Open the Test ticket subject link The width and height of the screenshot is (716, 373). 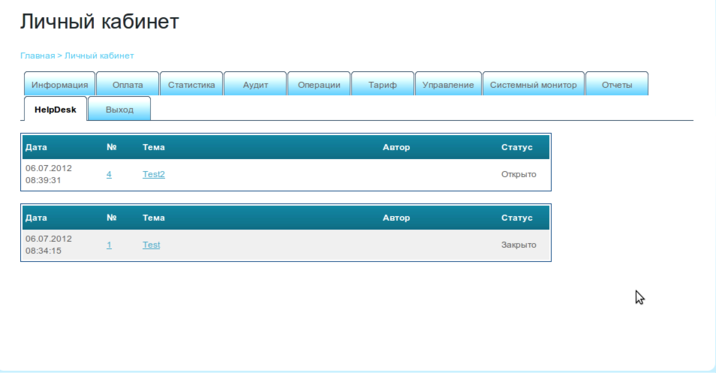(151, 245)
